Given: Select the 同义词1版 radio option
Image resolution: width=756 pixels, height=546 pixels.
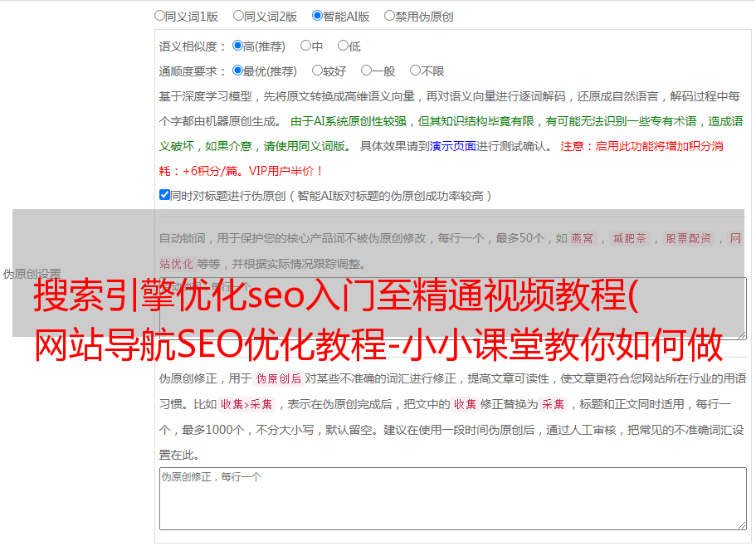Looking at the screenshot, I should (x=159, y=16).
